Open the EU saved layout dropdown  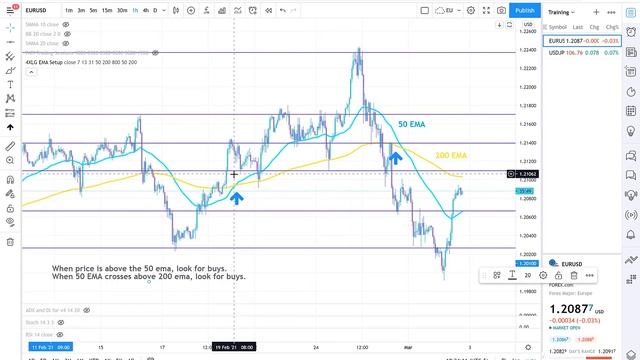pyautogui.click(x=448, y=11)
